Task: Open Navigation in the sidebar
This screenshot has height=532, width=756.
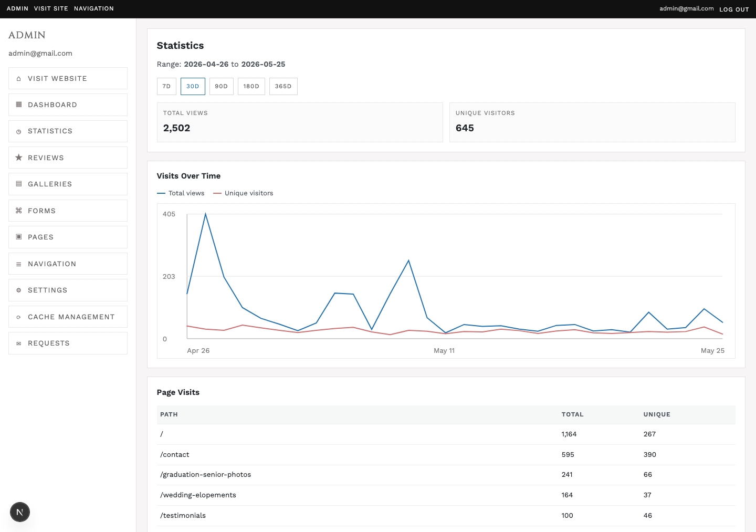Action: point(68,264)
